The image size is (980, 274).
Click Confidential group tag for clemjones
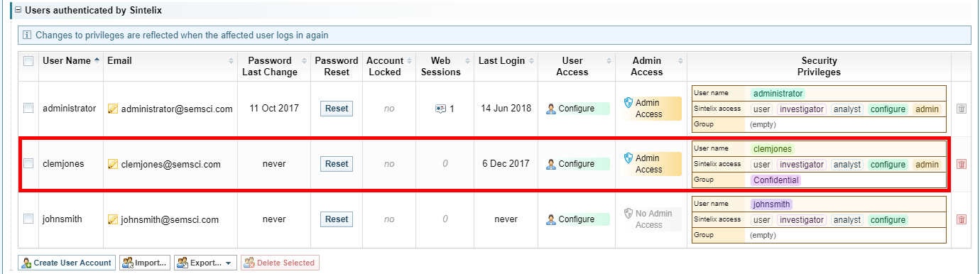776,180
